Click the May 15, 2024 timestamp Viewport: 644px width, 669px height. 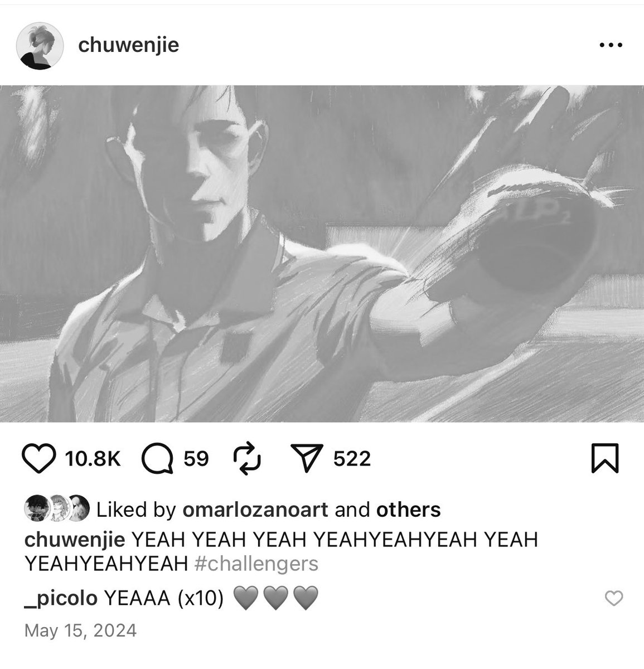[81, 631]
